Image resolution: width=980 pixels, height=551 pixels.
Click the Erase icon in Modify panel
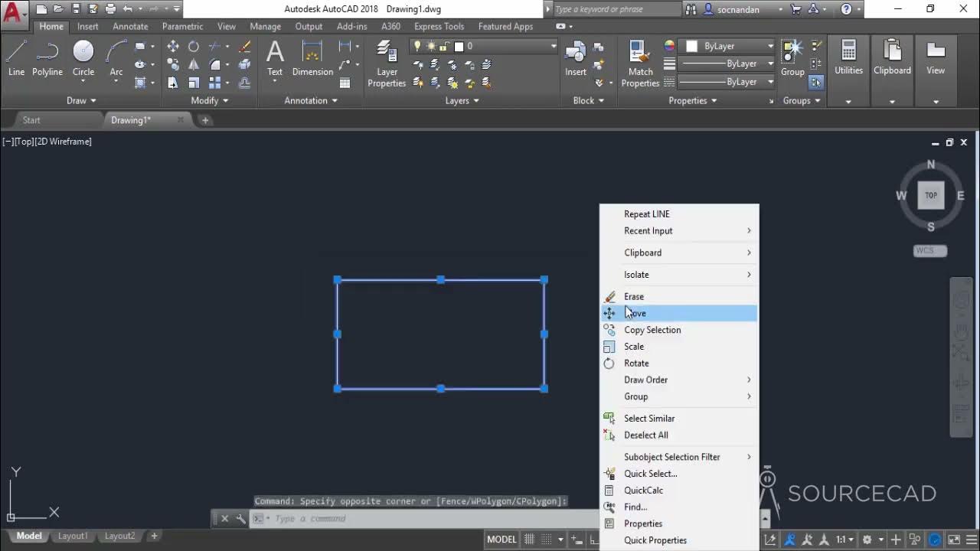245,47
